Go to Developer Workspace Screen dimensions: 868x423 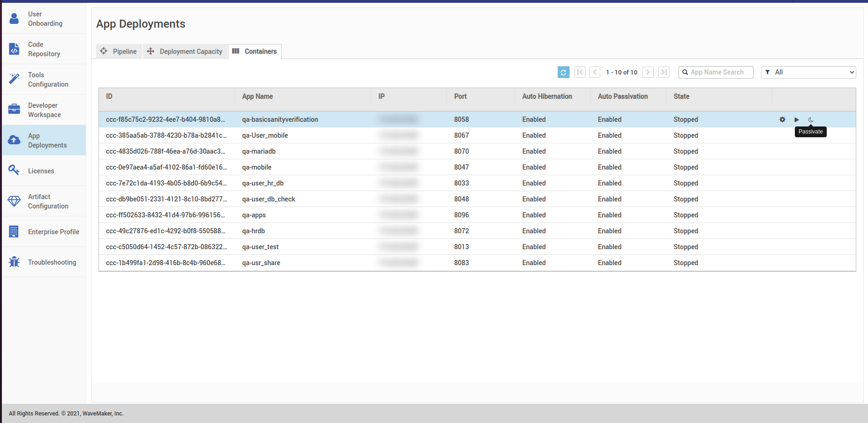(x=44, y=110)
